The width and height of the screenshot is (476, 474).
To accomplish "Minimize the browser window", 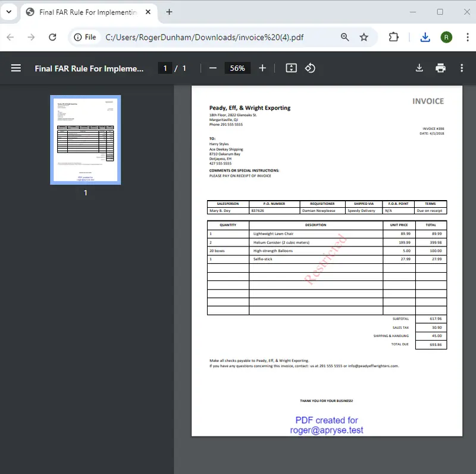I will coord(413,12).
